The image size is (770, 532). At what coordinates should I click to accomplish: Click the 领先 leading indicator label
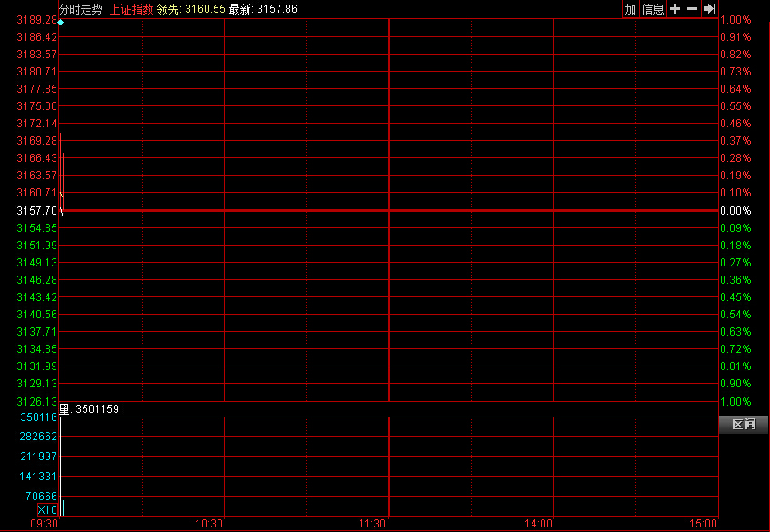click(x=168, y=9)
